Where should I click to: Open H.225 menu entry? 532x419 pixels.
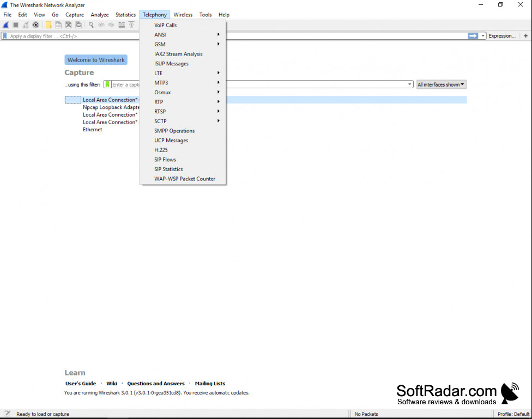[x=183, y=150]
